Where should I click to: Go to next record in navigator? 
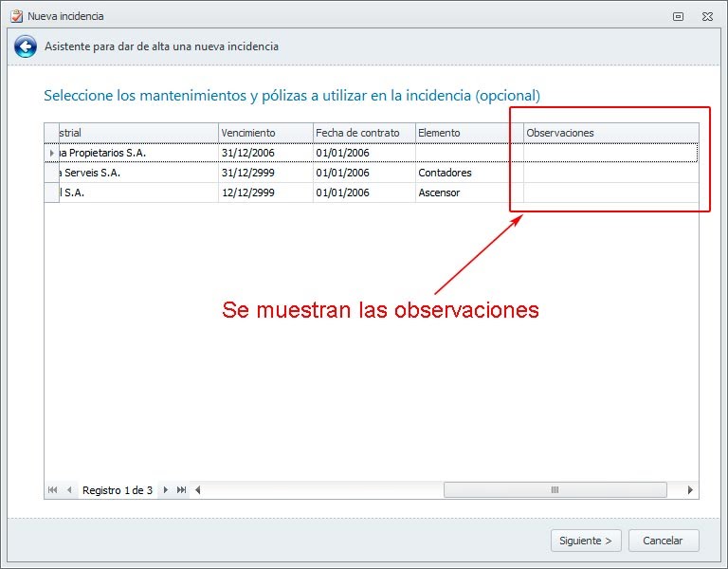tap(166, 490)
